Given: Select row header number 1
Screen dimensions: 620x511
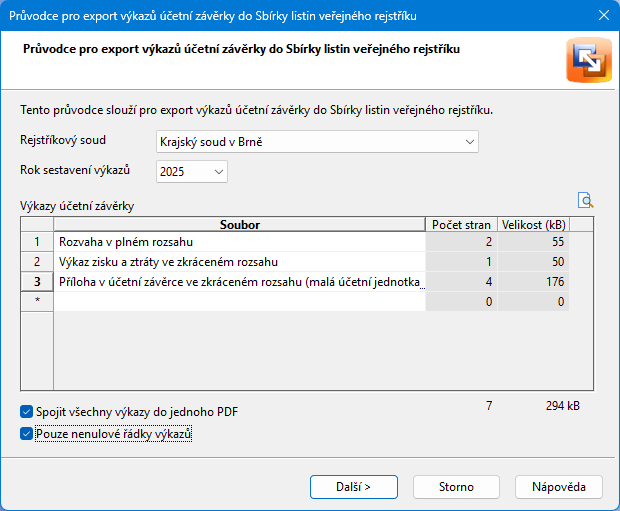Looking at the screenshot, I should pos(37,242).
